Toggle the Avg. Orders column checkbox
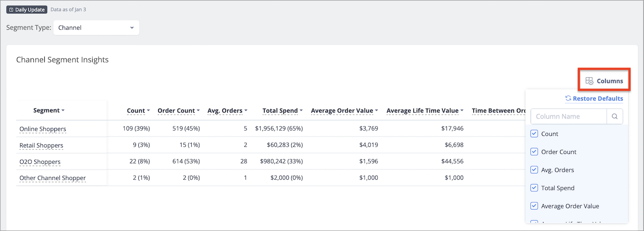This screenshot has height=231, width=644. (534, 170)
